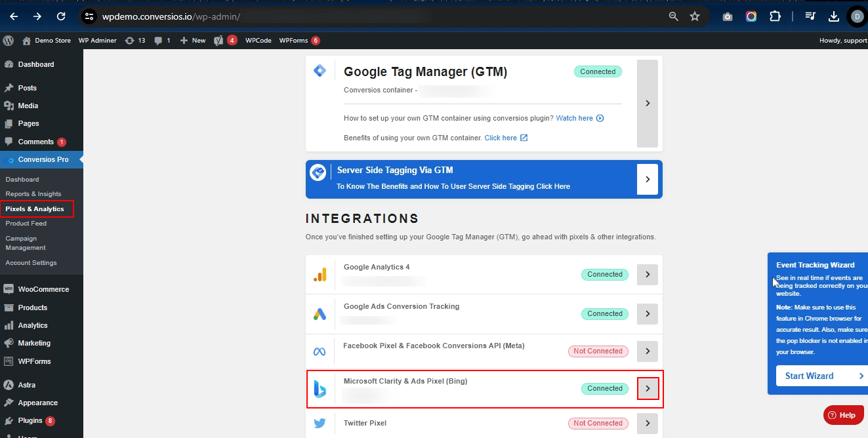
Task: Expand the Google Tag Manager card arrow
Action: click(x=648, y=104)
